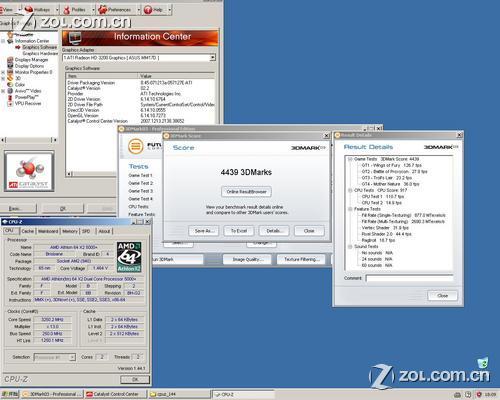Switch to the Memory tab in CPU-Z
Screen dimensions: 500x400
pyautogui.click(x=70, y=231)
